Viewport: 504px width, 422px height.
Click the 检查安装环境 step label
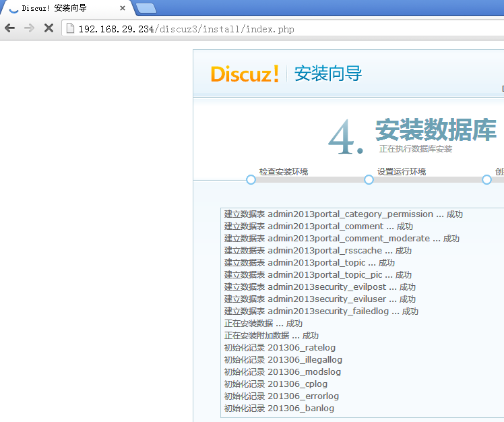pos(284,171)
